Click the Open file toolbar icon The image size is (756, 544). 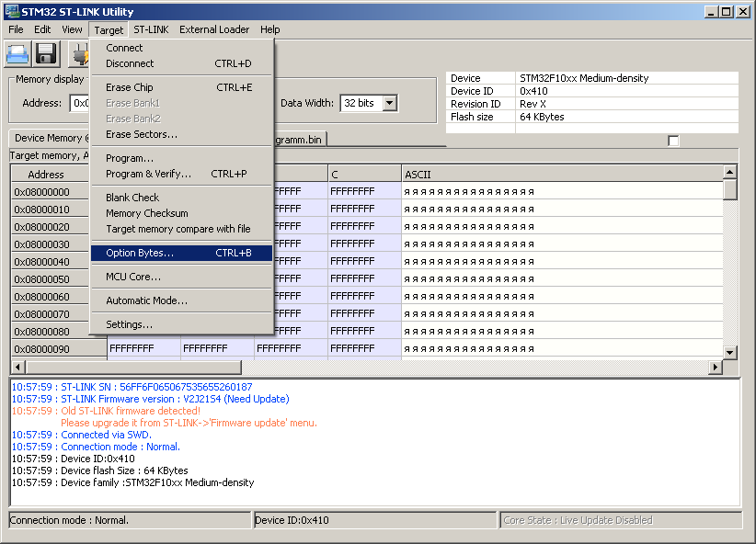pos(18,54)
